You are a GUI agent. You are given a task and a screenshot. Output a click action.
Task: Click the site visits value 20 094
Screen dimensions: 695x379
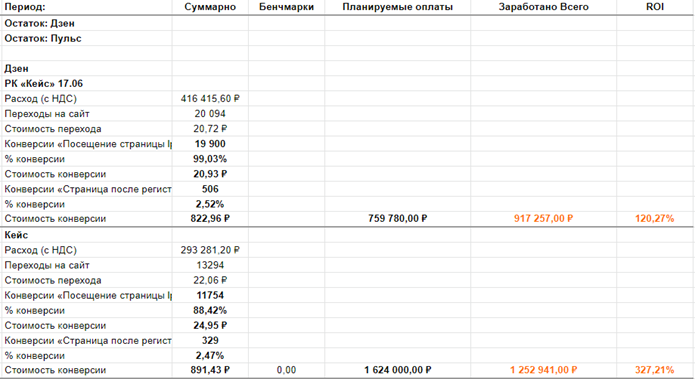[x=210, y=114]
